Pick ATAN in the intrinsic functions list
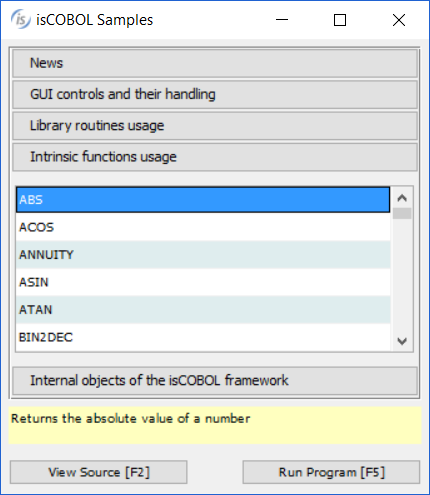Screen dimensions: 430x495 coord(203,310)
